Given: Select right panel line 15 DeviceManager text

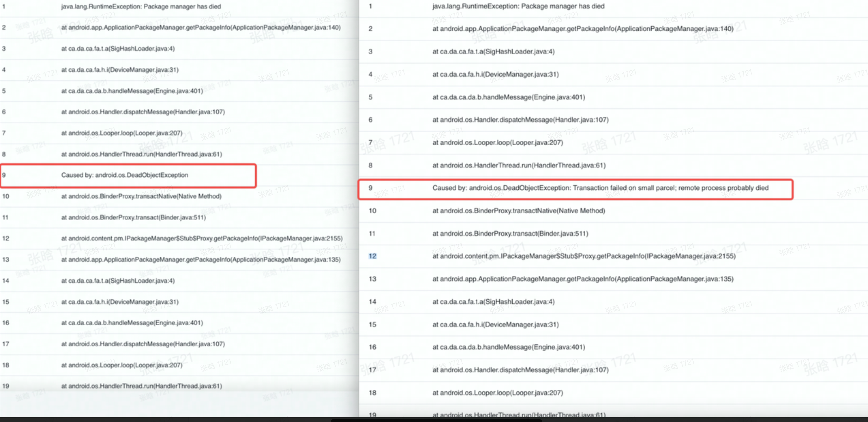Looking at the screenshot, I should (x=495, y=325).
